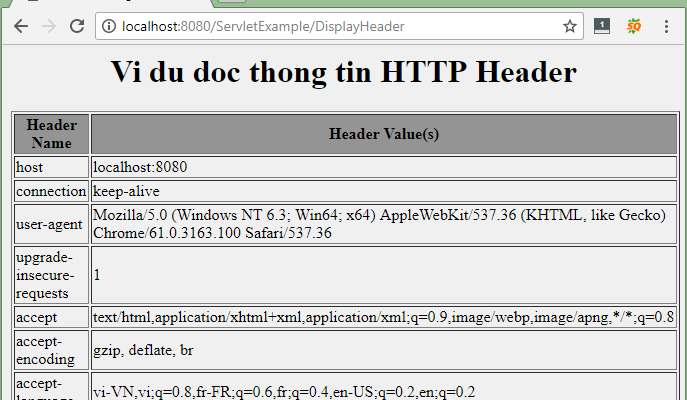This screenshot has width=687, height=400.
Task: Open the dark extension icon showing 1
Action: tap(602, 26)
